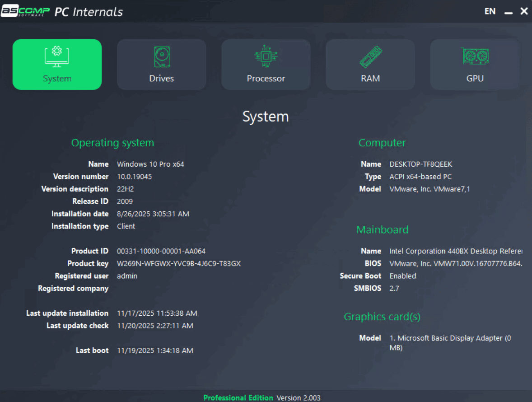Image resolution: width=532 pixels, height=402 pixels.
Task: Click the Operating system section heading
Action: pos(112,143)
